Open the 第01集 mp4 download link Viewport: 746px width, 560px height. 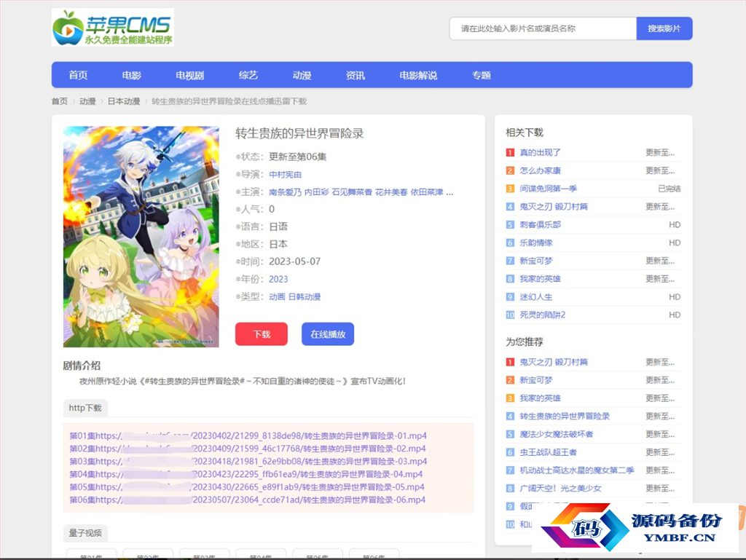click(x=248, y=436)
